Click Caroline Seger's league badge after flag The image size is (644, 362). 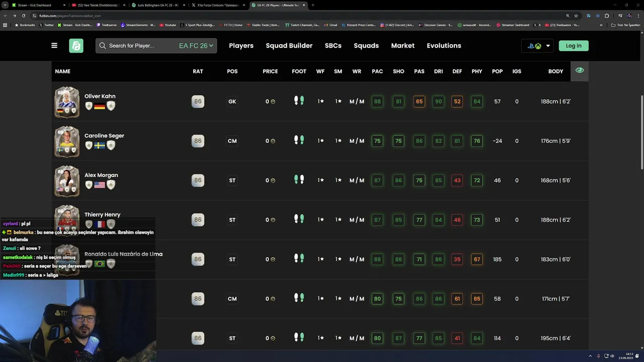coord(111,145)
